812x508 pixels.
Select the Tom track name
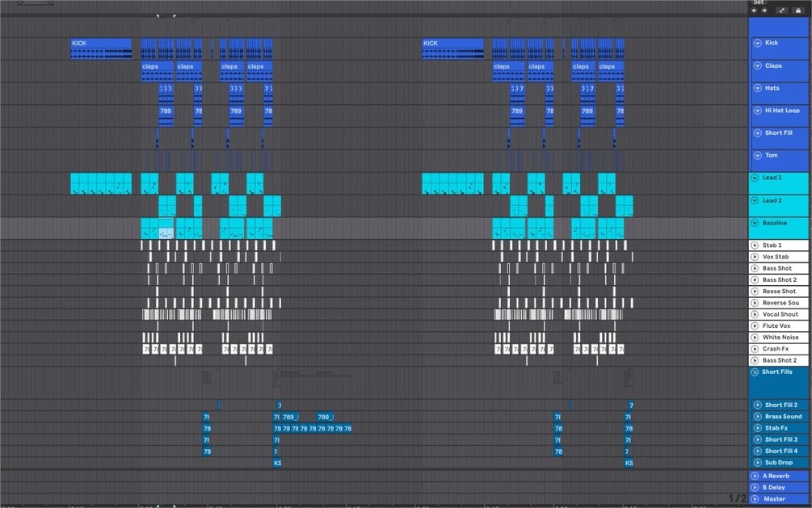771,155
